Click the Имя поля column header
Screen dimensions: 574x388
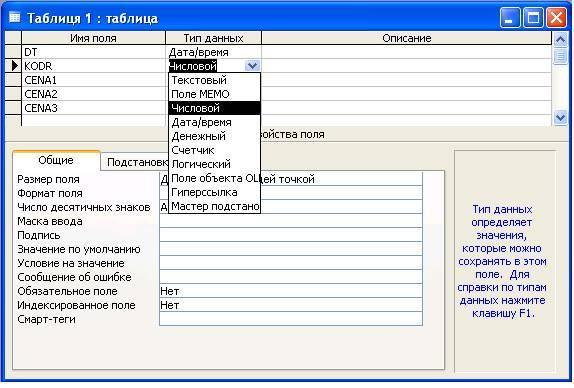(94, 38)
